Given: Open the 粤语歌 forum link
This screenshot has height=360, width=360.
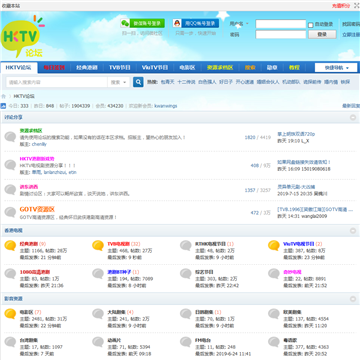Looking at the screenshot, I should click(290, 340).
